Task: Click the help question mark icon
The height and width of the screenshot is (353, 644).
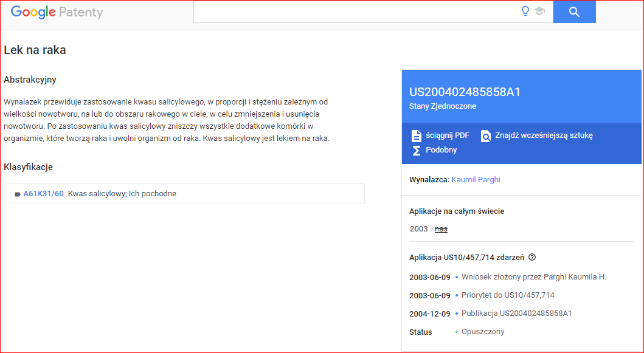Action: [x=532, y=257]
